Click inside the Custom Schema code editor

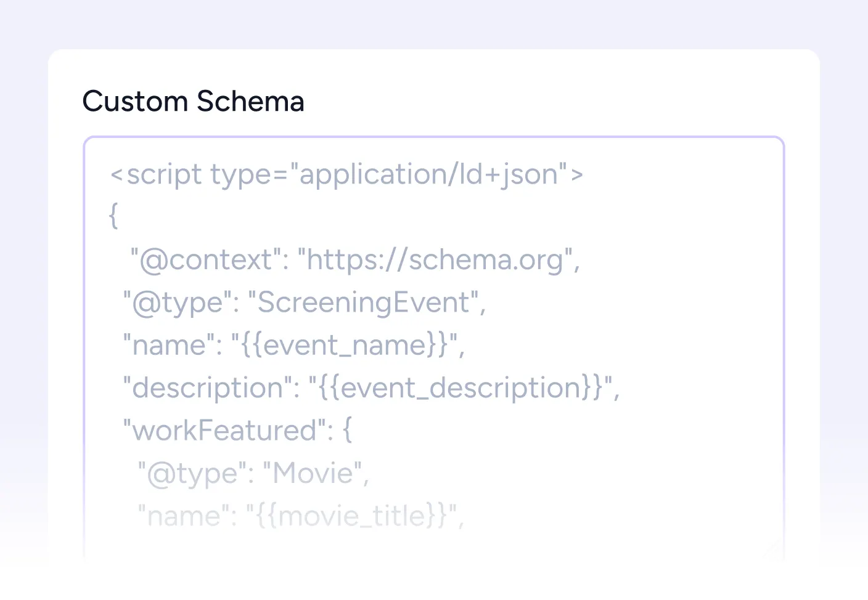click(x=432, y=345)
